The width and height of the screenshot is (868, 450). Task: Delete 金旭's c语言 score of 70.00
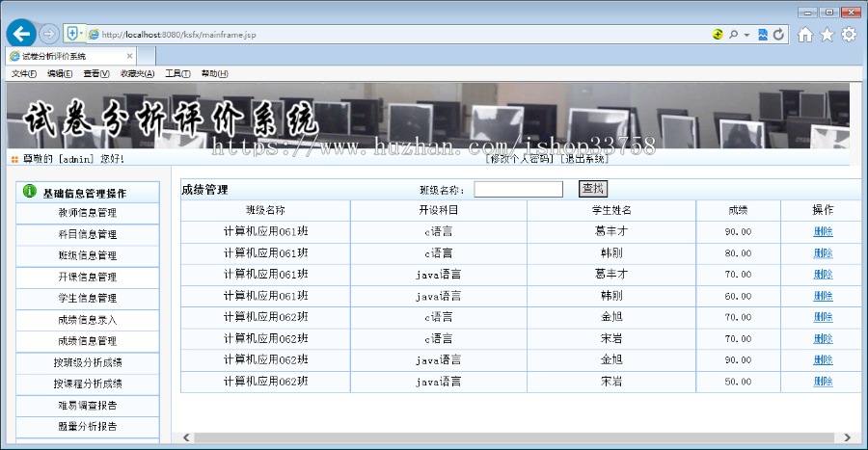(824, 317)
